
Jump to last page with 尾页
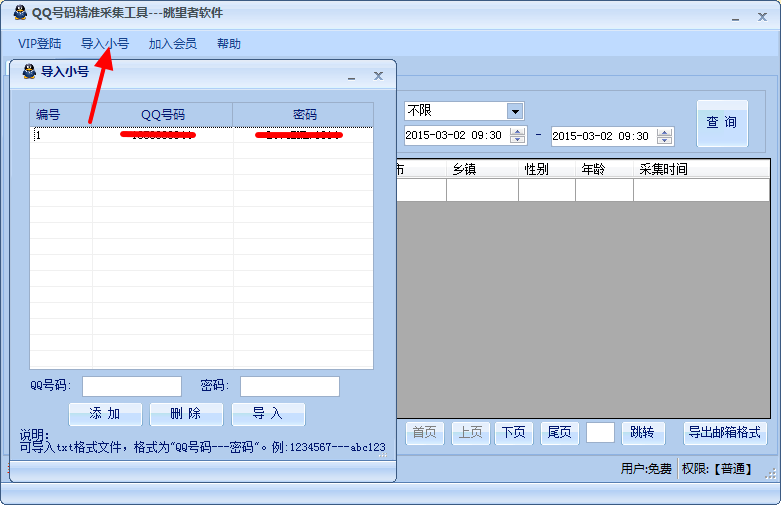pyautogui.click(x=559, y=433)
